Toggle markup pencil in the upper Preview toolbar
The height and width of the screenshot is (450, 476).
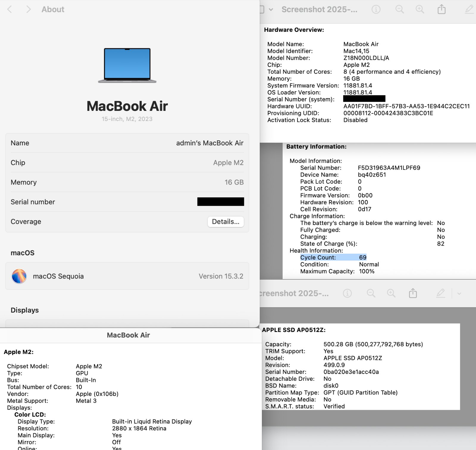[469, 9]
